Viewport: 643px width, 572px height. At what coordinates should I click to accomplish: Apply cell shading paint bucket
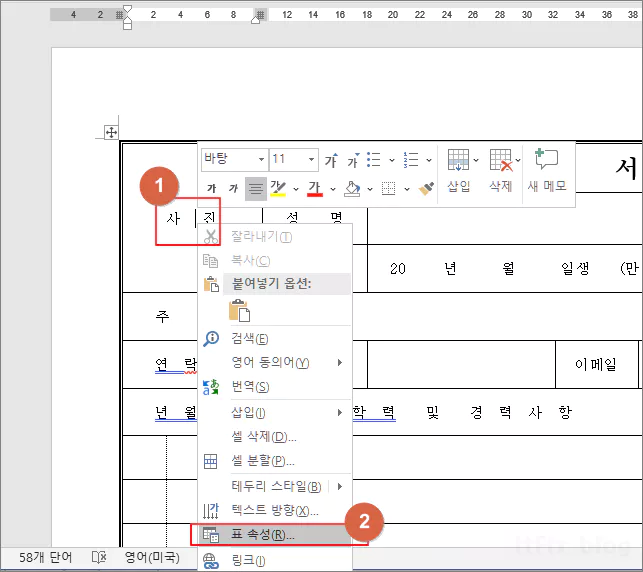tap(352, 189)
